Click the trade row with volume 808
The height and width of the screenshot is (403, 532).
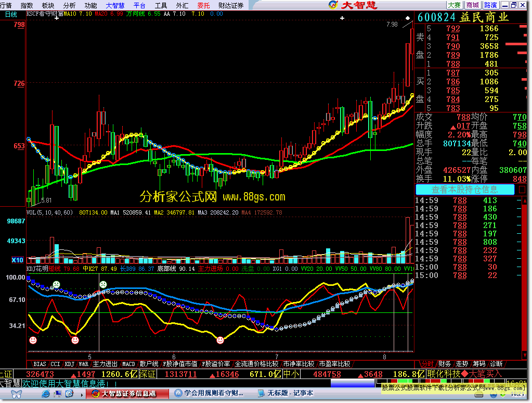(x=468, y=242)
